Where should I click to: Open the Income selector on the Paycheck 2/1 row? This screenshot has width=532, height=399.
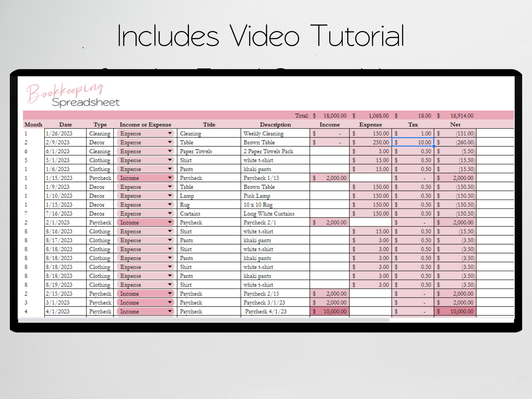point(145,222)
